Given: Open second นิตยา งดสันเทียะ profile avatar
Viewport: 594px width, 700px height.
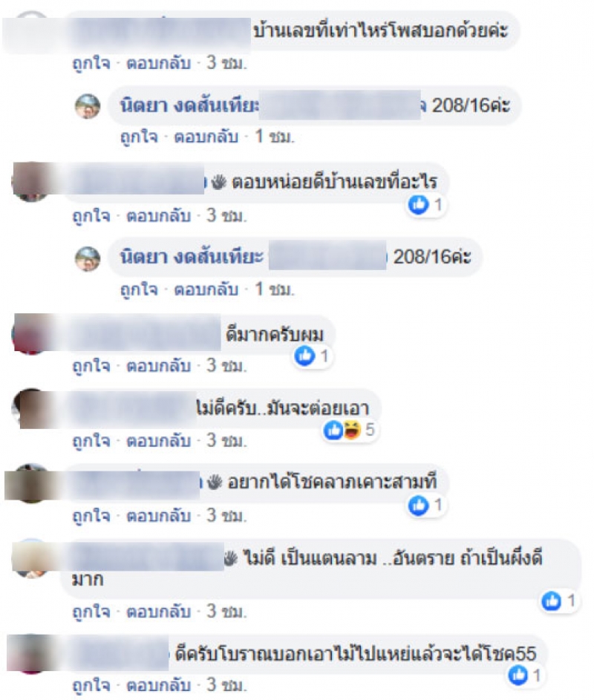Looking at the screenshot, I should (88, 258).
